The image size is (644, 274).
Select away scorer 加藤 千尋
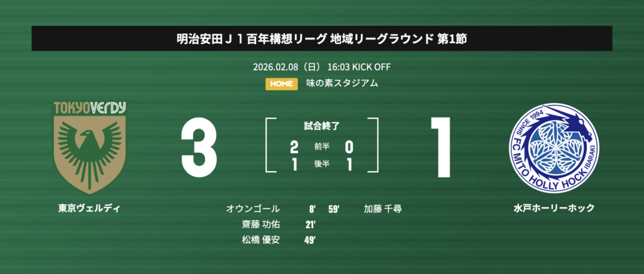tap(382, 208)
